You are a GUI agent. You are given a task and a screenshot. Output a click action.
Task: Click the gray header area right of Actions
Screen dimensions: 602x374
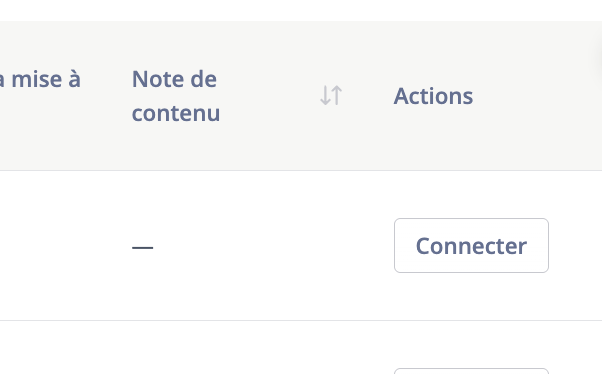click(538, 96)
